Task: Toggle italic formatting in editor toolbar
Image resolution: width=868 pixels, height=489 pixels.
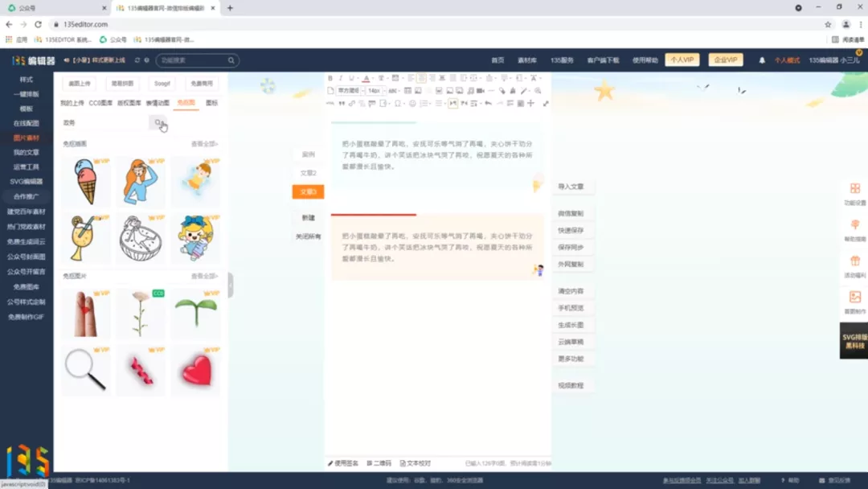Action: point(341,78)
